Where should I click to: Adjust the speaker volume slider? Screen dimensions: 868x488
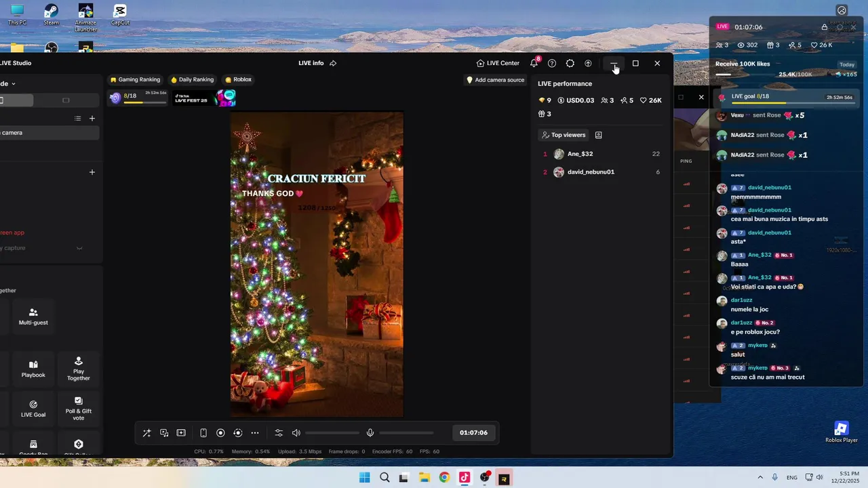(332, 433)
